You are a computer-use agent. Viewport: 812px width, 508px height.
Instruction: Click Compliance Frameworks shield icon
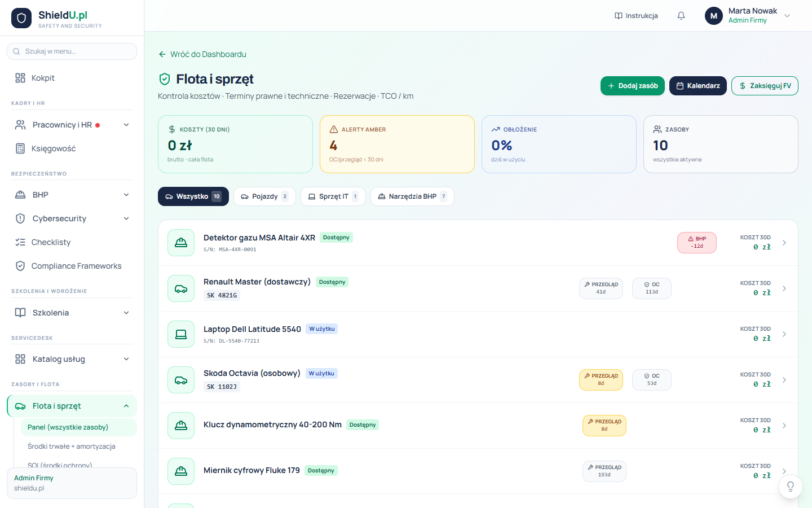click(x=20, y=266)
